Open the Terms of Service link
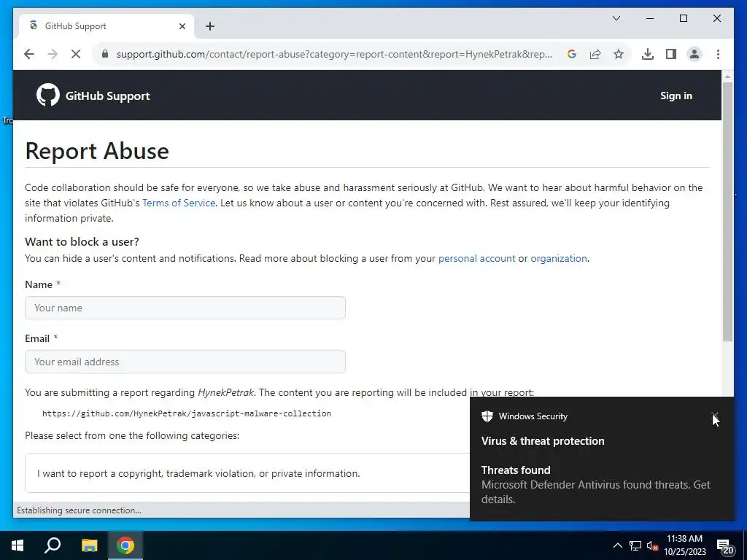This screenshot has width=747, height=560. [x=179, y=203]
